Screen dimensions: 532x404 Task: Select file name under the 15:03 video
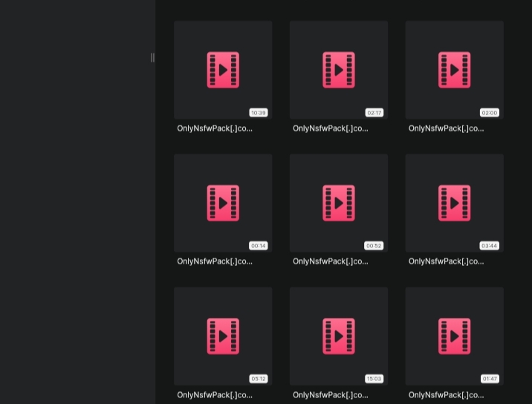pyautogui.click(x=331, y=395)
